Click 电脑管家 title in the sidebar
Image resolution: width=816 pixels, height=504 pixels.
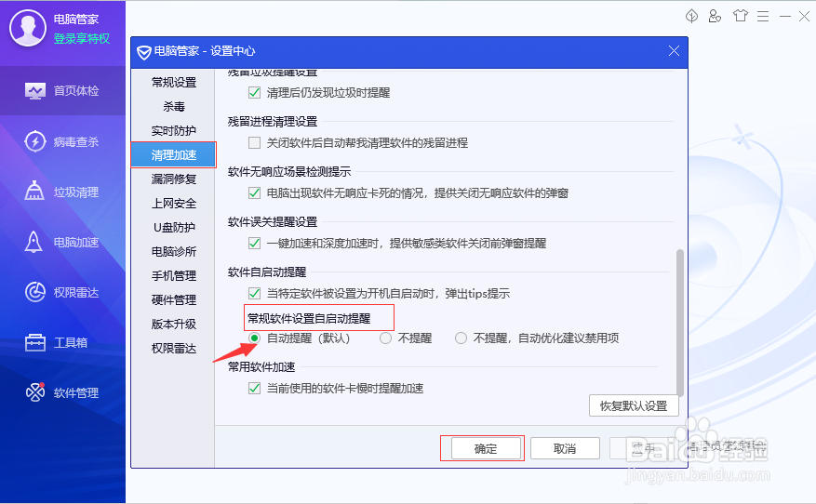76,20
